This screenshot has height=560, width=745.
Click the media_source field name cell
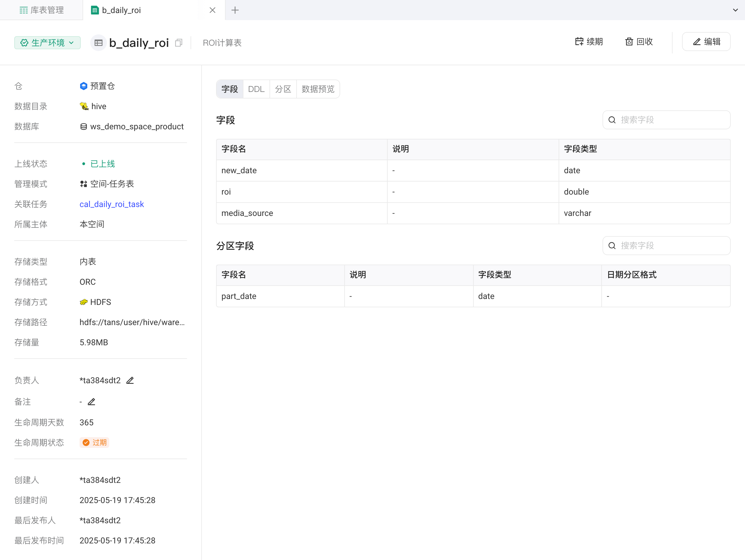(302, 213)
